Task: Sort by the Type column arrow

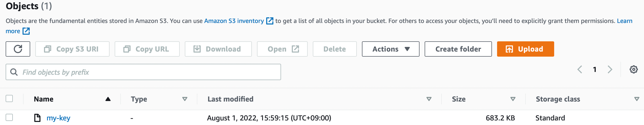Action: (x=185, y=99)
